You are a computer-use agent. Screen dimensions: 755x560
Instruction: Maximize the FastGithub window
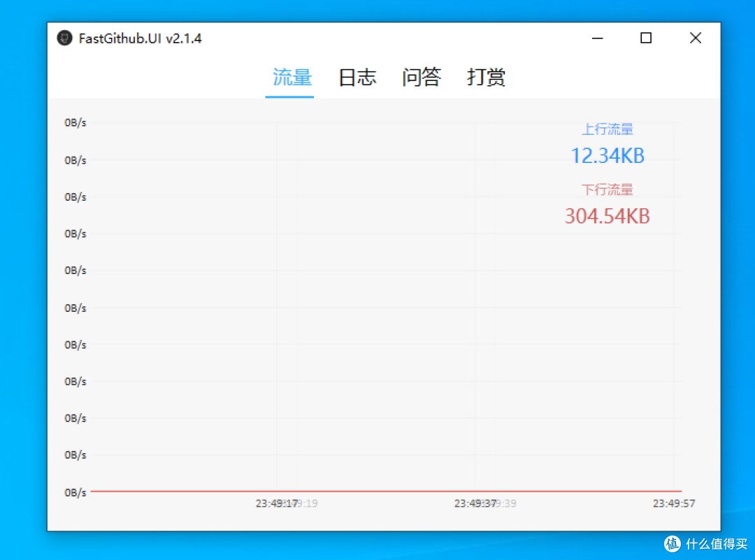click(x=645, y=38)
